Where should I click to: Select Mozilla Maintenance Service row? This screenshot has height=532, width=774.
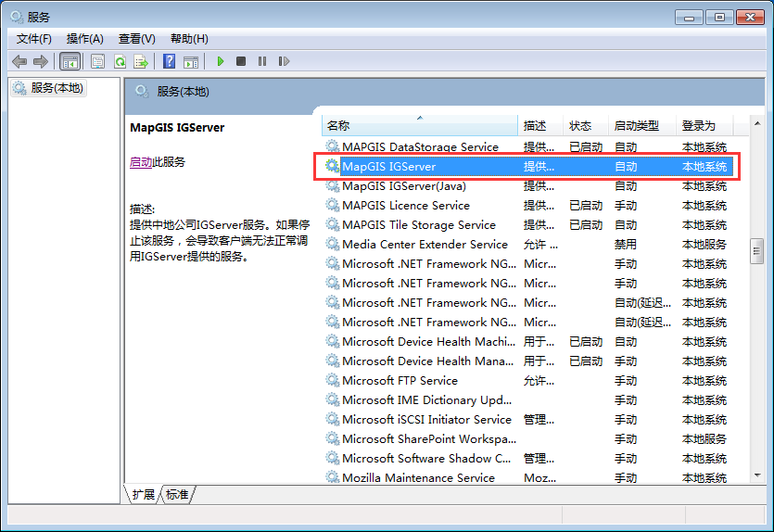point(527,477)
